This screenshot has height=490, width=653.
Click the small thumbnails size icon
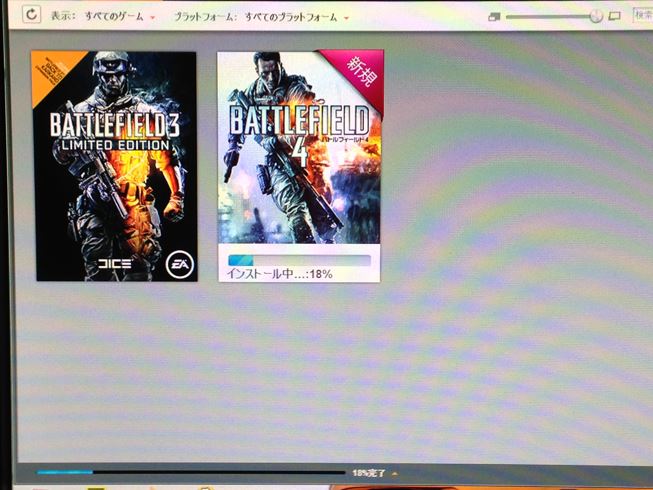pos(494,17)
